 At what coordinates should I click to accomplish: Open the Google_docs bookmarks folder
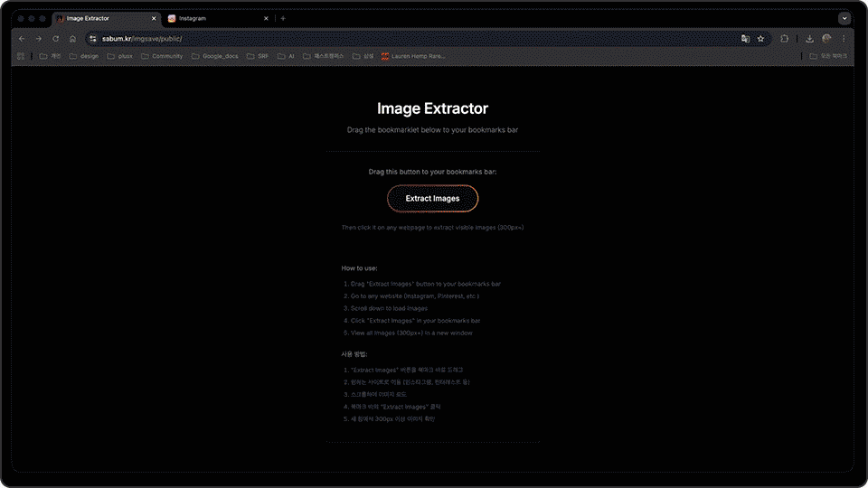tap(215, 56)
